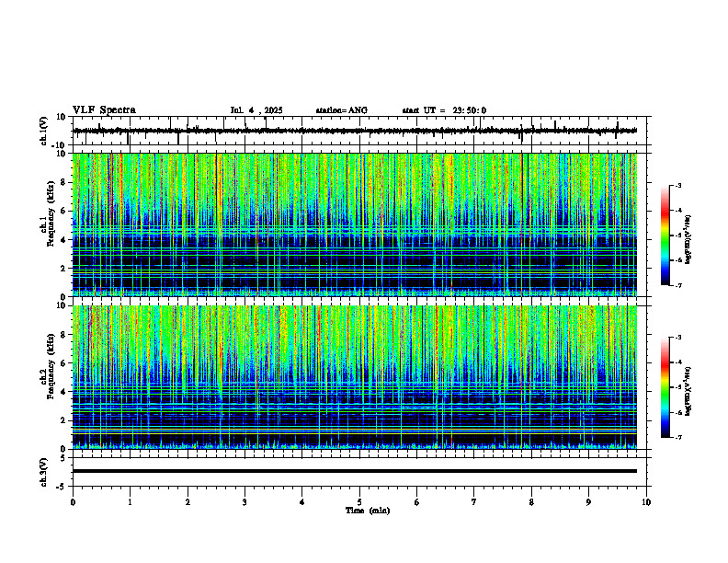Click the VLF Spectra plot title
Viewport: 728px width, 563px height.
pos(104,110)
